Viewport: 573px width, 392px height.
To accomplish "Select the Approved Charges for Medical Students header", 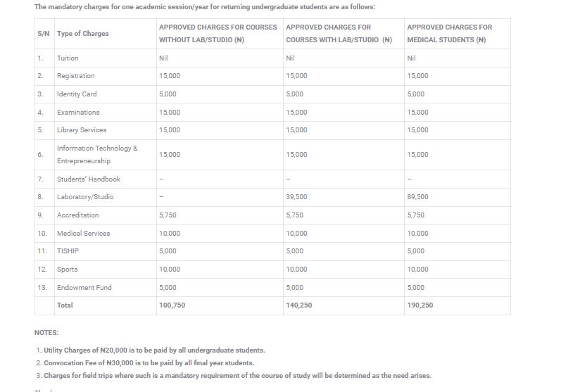I will 449,33.
